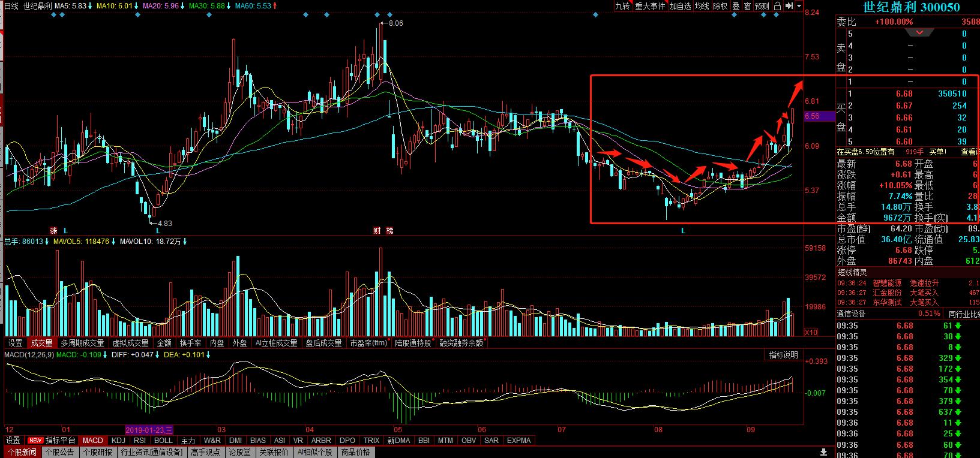Click the 同行业比较 link
980x458 pixels.
pyautogui.click(x=963, y=314)
